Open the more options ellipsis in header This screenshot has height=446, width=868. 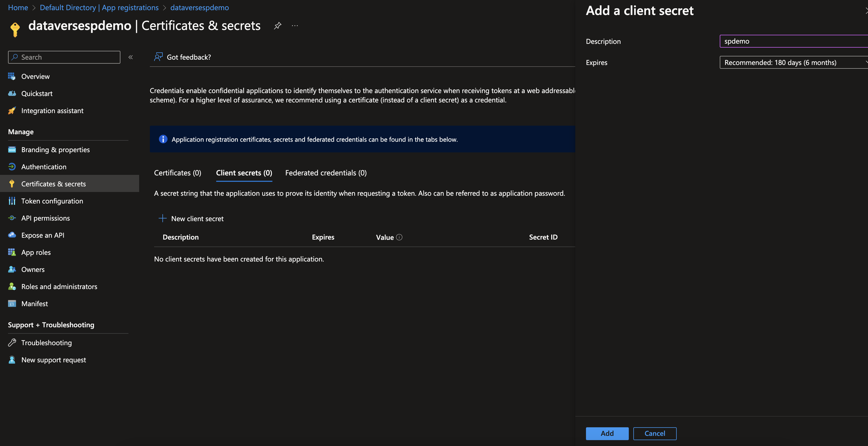coord(295,26)
